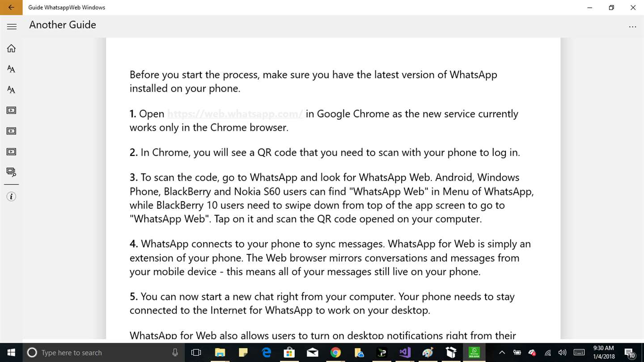
Task: Open Visual Studio from the taskbar
Action: [405, 353]
